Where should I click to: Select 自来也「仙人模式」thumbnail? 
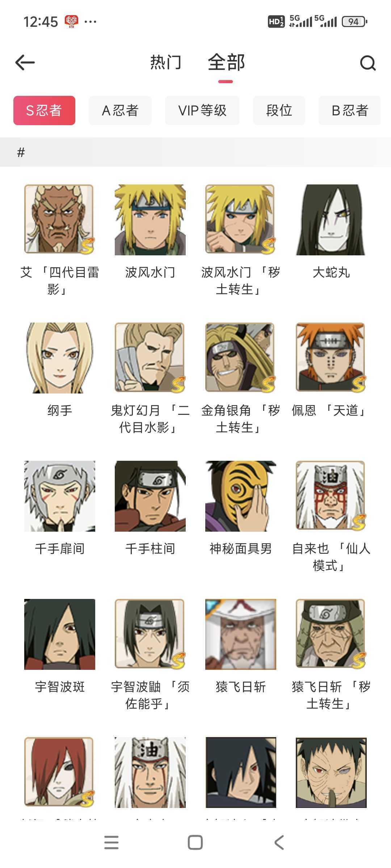(331, 496)
